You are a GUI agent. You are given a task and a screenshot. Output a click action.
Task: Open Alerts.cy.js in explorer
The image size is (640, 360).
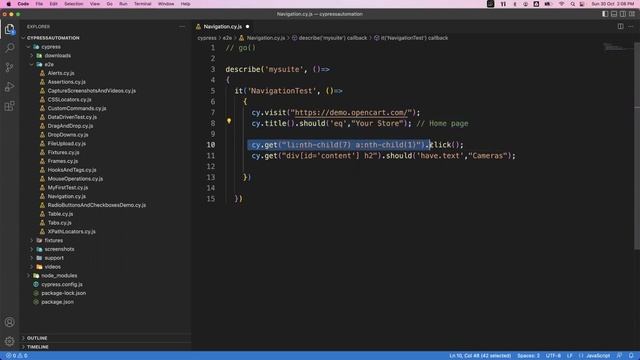click(61, 73)
